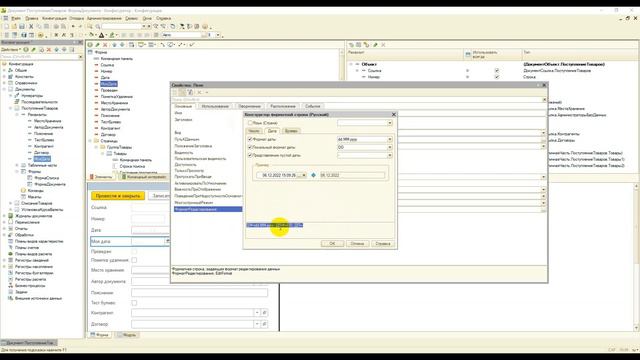The height and width of the screenshot is (360, 640).
Task: Open the Язык (Страна) dropdown list
Action: 390,123
